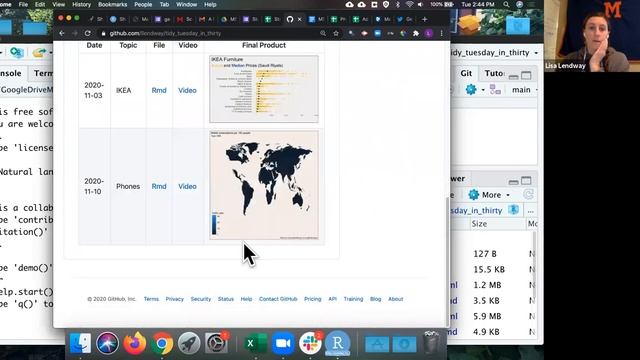This screenshot has height=360, width=640.
Task: Click the Status footer link
Action: [x=226, y=299]
